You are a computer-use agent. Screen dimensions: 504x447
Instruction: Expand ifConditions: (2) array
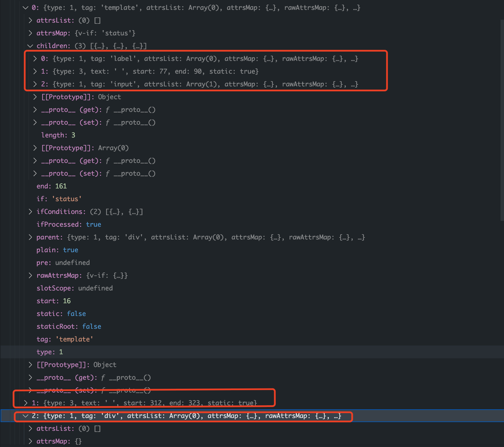[x=30, y=212]
